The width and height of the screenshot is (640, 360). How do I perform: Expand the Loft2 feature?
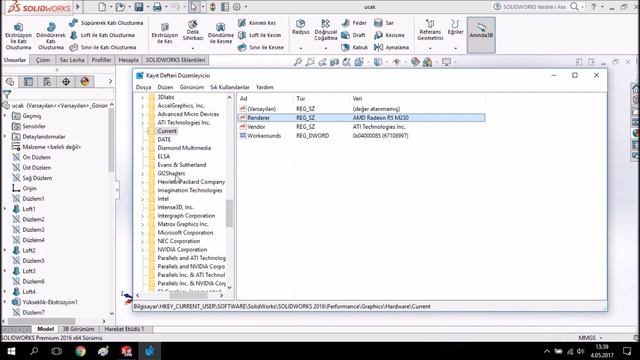pyautogui.click(x=5, y=250)
